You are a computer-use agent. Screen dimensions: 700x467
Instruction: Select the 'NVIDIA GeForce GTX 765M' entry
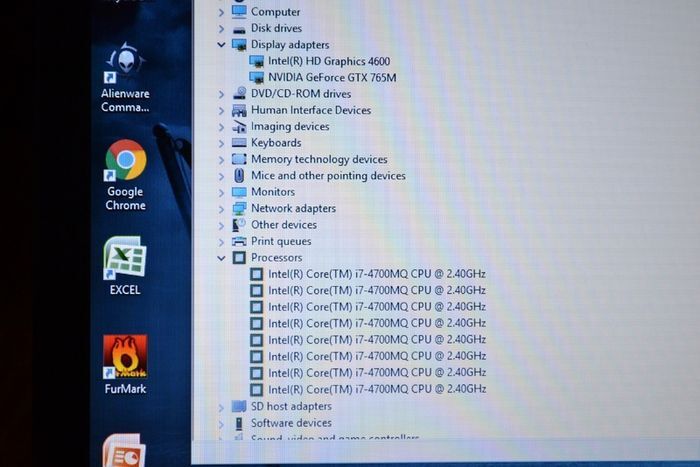coord(332,78)
